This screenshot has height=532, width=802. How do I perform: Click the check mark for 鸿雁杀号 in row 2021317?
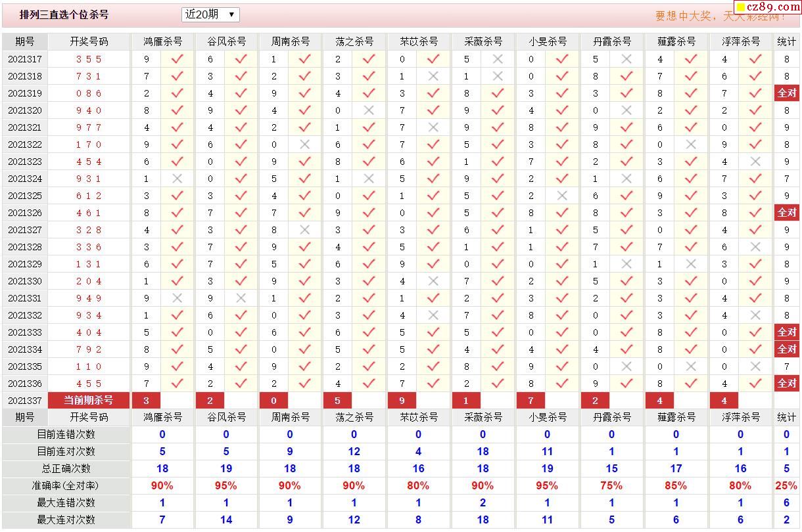coord(177,59)
